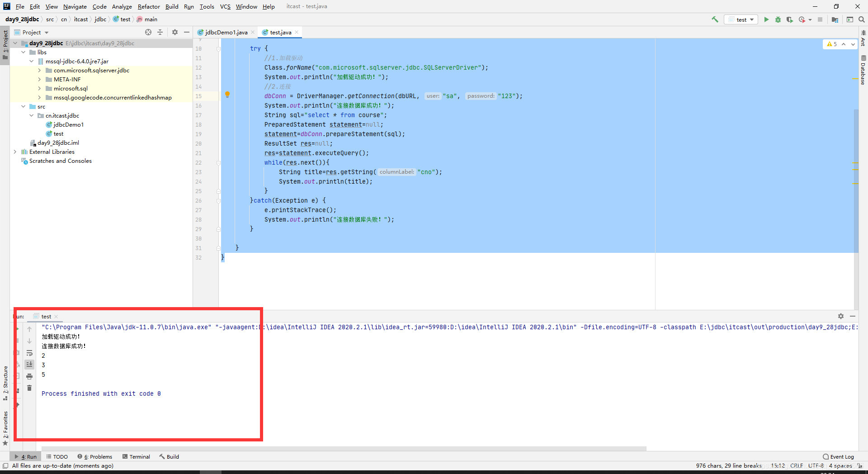Run the test configuration with the green Run icon

(x=766, y=19)
